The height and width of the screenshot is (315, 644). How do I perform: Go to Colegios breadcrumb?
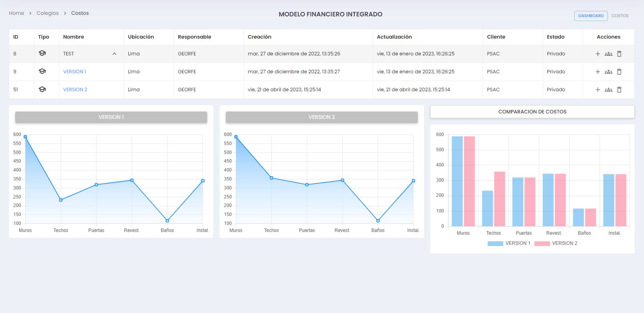[48, 13]
